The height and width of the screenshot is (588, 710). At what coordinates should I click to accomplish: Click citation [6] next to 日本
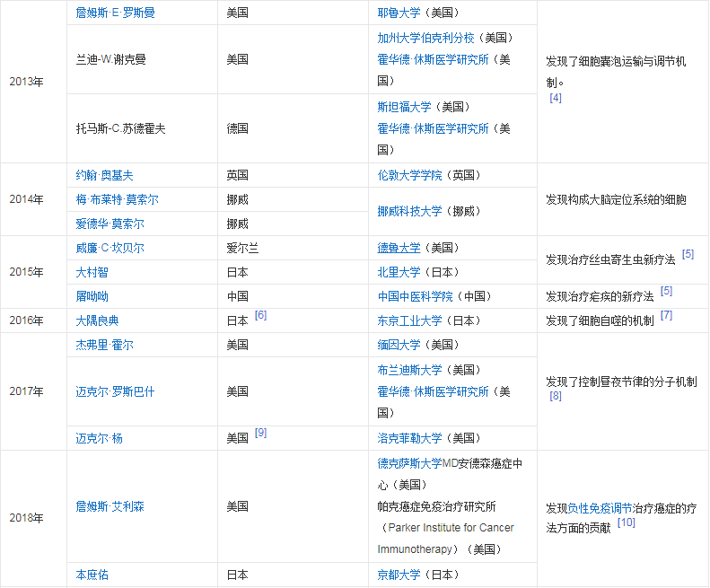(260, 315)
